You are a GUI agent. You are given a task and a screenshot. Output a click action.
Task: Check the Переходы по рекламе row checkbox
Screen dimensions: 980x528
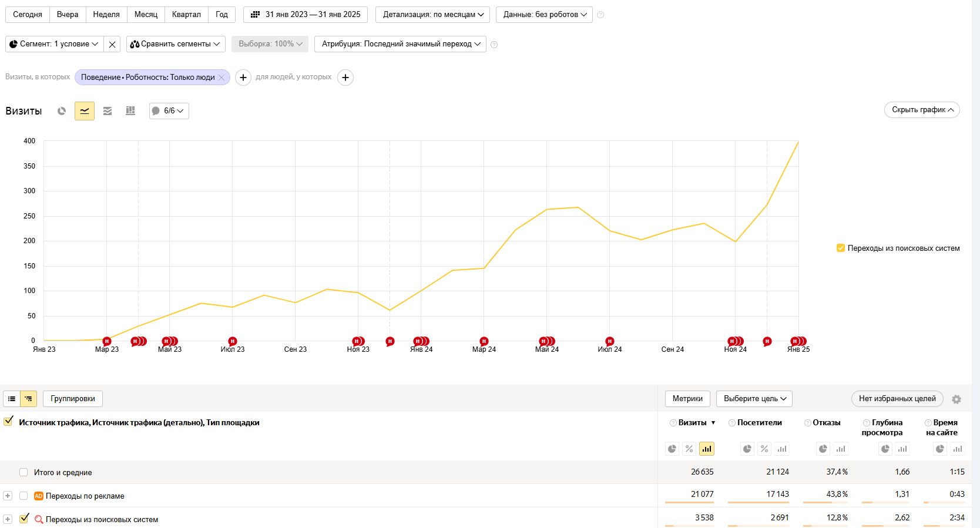[24, 496]
